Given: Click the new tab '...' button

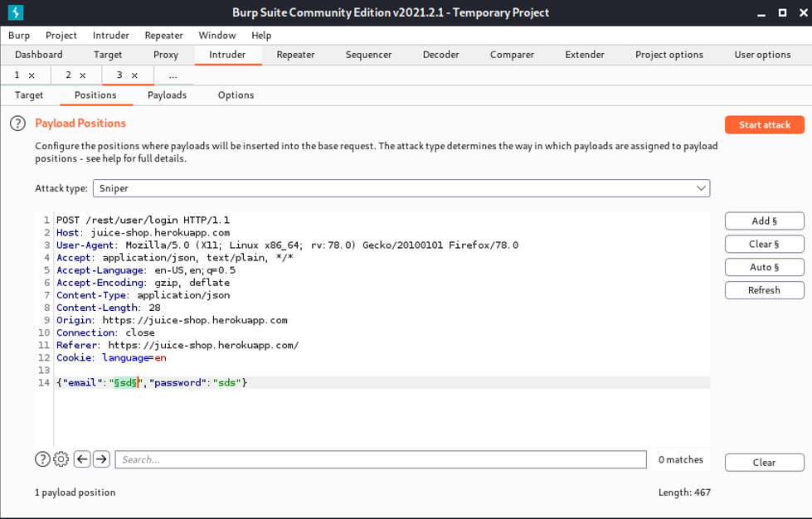Looking at the screenshot, I should click(173, 75).
